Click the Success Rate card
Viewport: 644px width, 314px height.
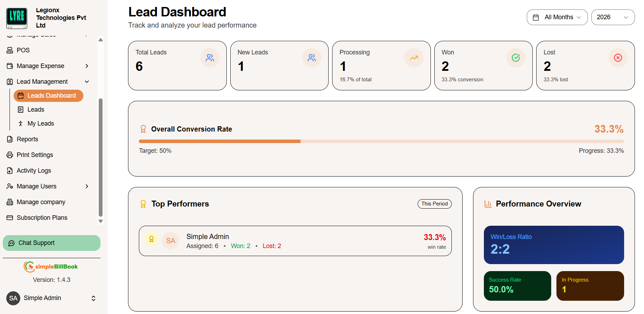tap(517, 286)
